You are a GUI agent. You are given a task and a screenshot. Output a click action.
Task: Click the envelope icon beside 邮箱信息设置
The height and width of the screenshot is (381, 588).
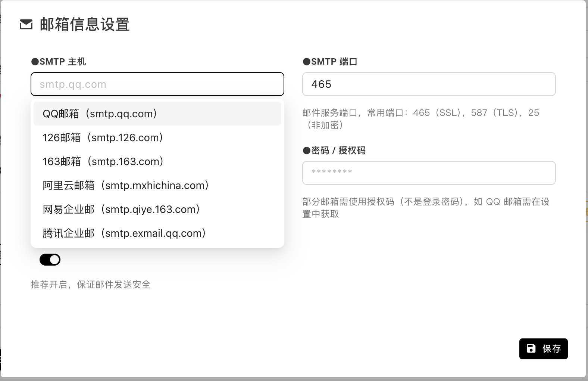[x=26, y=24]
